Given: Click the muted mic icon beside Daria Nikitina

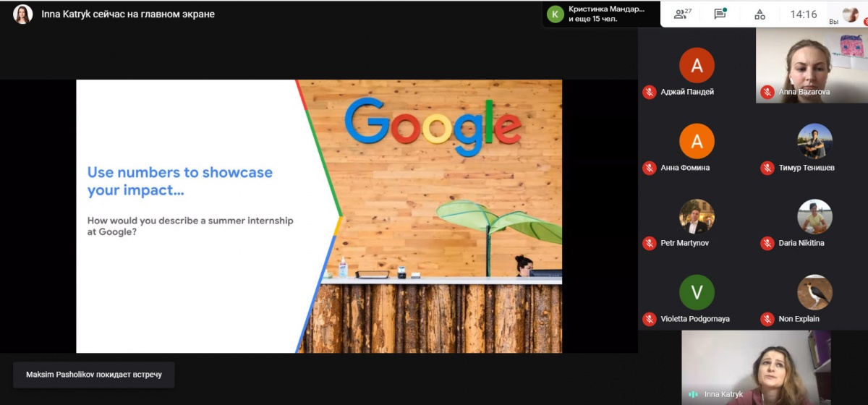Looking at the screenshot, I should click(x=767, y=243).
